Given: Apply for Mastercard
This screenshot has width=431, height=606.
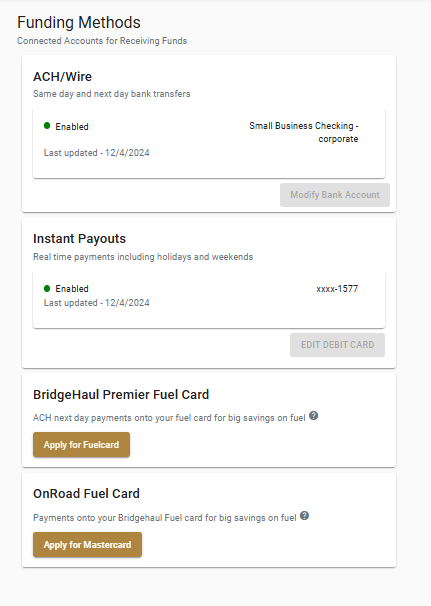Looking at the screenshot, I should tap(87, 545).
